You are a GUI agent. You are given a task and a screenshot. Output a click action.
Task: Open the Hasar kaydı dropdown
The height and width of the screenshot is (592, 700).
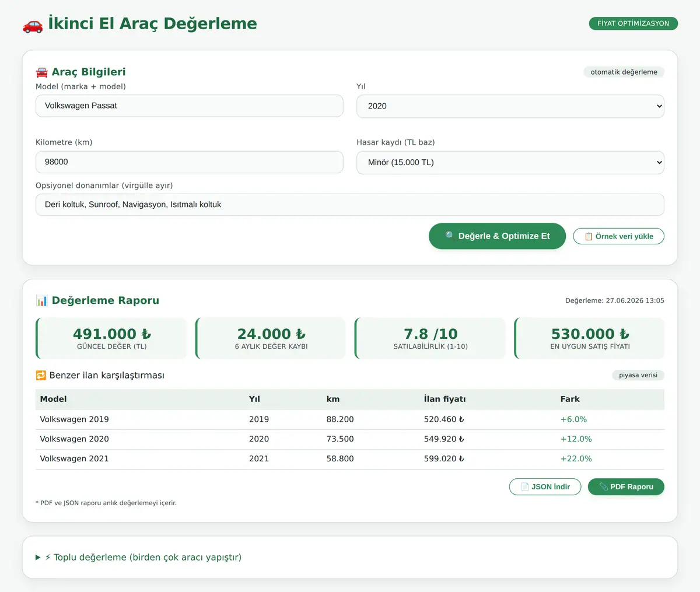click(510, 163)
